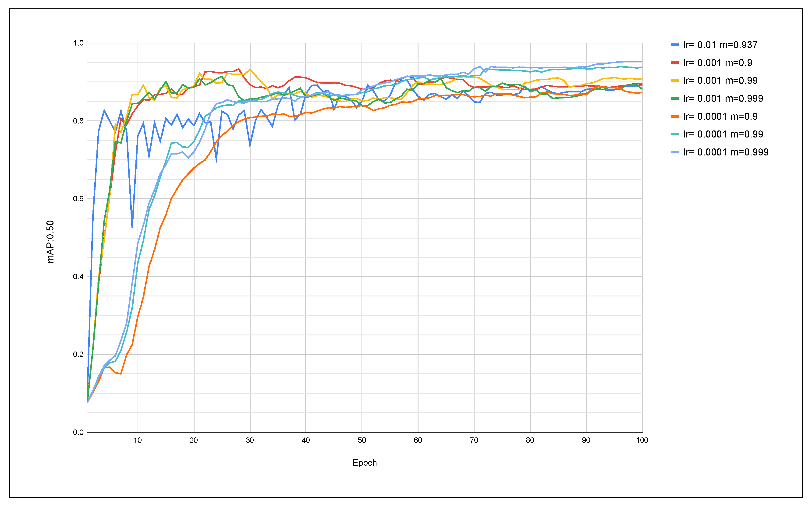
Task: Click the 'lr= 0.01 m=0.937' legend label
Action: tap(720, 45)
